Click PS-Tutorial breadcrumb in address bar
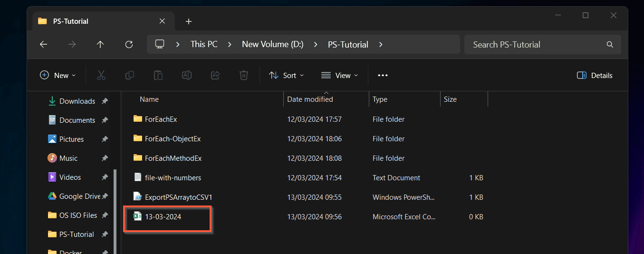Viewport: 644px width, 254px height. (x=348, y=44)
